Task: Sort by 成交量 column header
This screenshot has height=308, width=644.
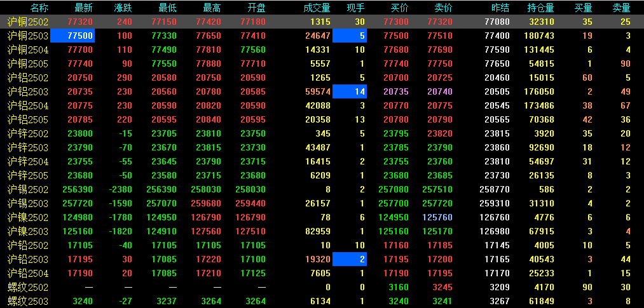Action: 317,8
